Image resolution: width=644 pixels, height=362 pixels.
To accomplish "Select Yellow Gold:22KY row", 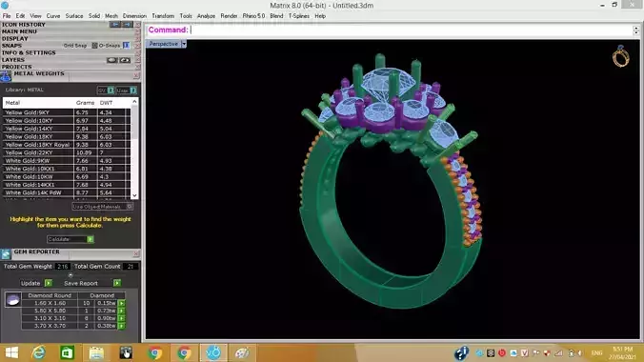I will 67,152.
